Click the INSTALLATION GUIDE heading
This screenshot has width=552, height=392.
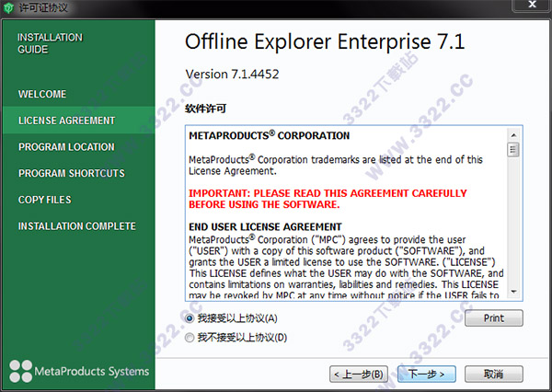click(50, 43)
